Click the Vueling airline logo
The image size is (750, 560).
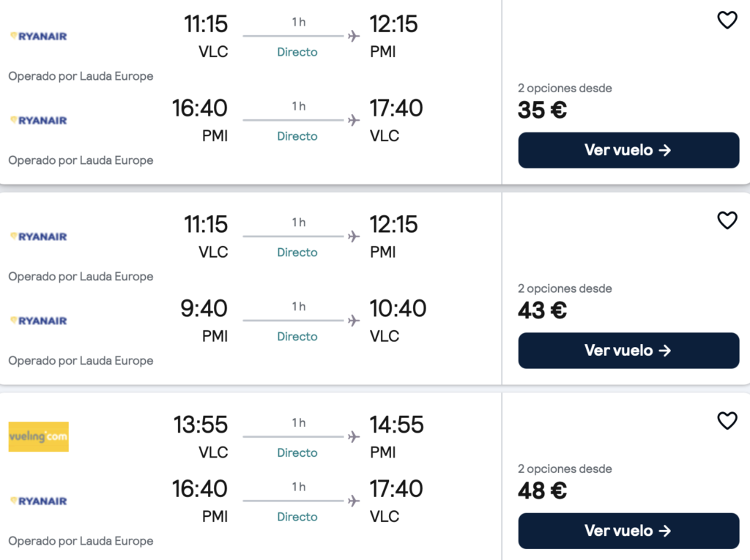click(x=39, y=436)
